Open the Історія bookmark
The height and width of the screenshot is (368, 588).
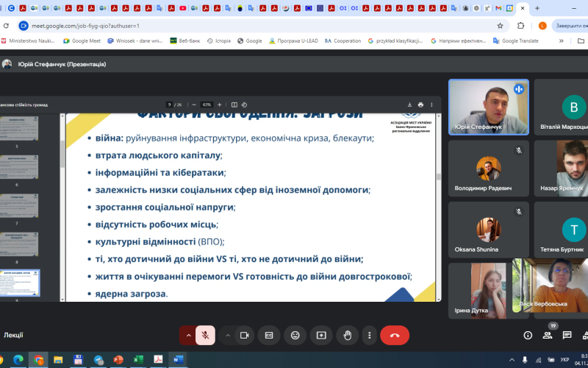[219, 41]
